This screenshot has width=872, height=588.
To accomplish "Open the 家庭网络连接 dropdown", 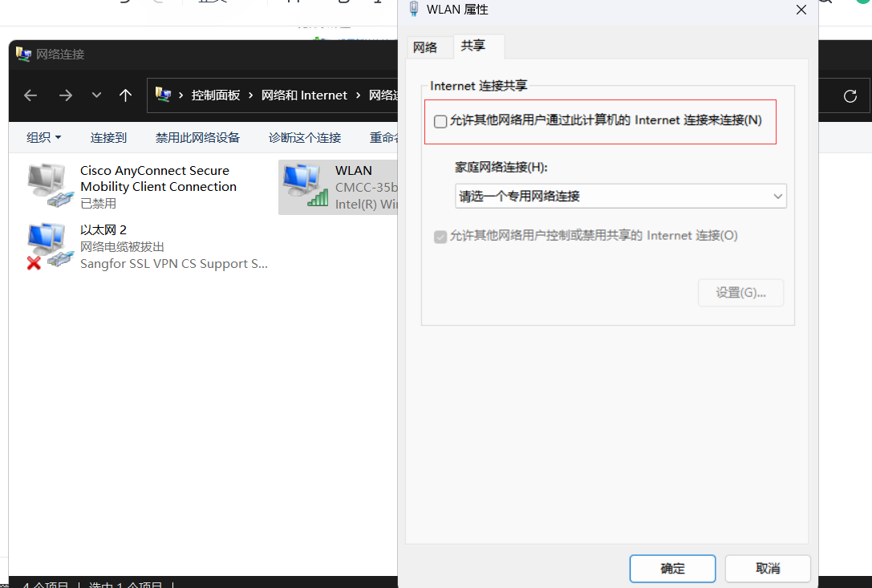I will pos(621,196).
